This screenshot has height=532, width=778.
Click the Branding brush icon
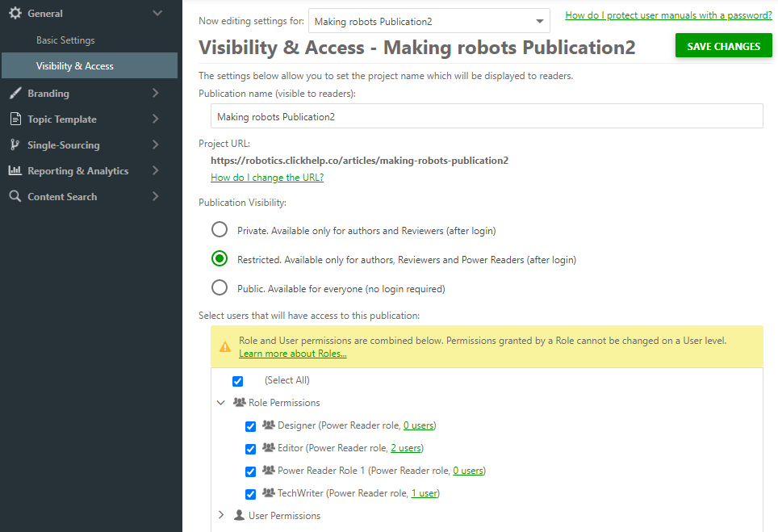16,93
